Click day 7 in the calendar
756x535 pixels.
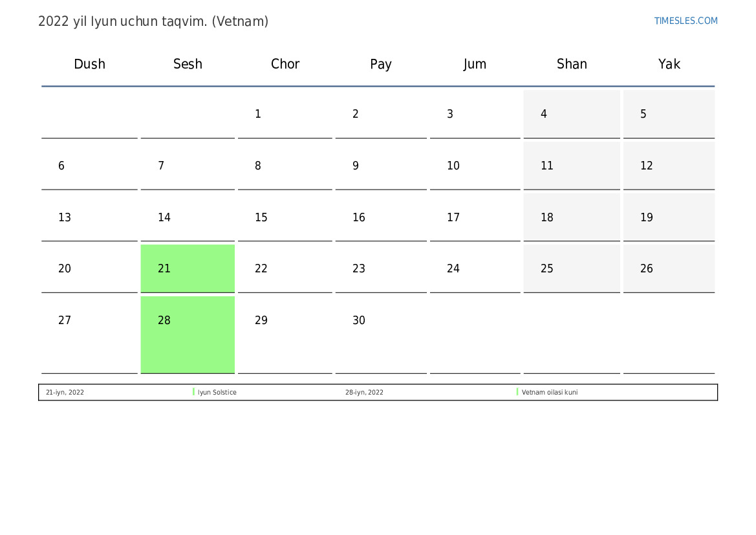coord(188,166)
